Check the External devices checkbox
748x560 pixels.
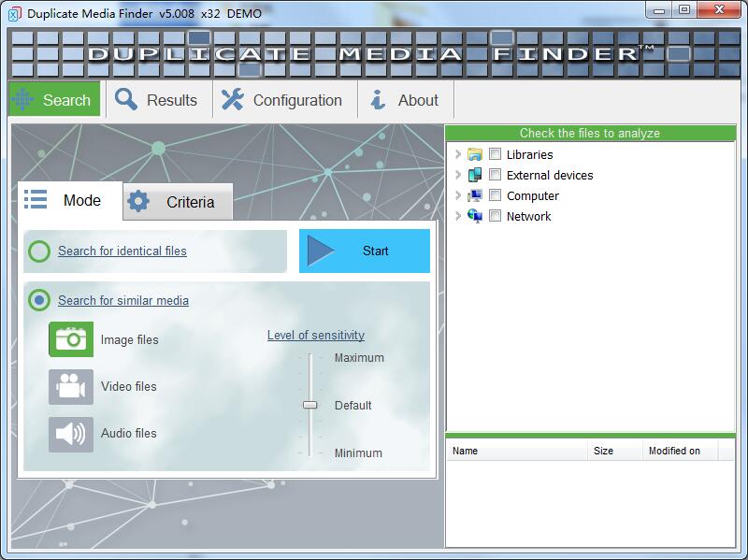pos(496,175)
